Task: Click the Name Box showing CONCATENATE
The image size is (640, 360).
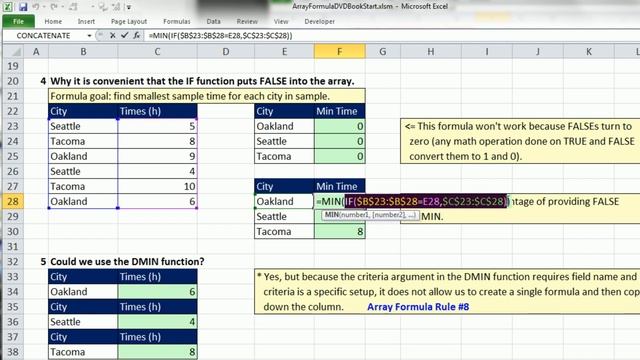Action: pos(44,36)
